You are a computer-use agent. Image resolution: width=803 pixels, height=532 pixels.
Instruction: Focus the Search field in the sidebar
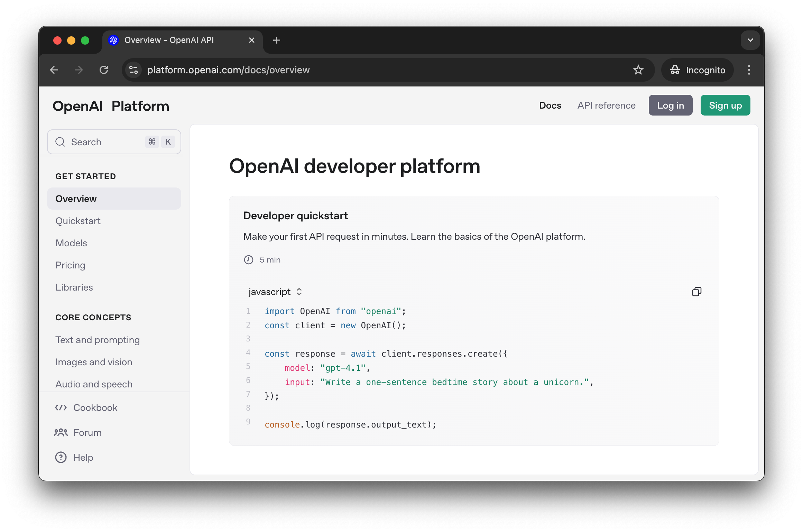114,142
